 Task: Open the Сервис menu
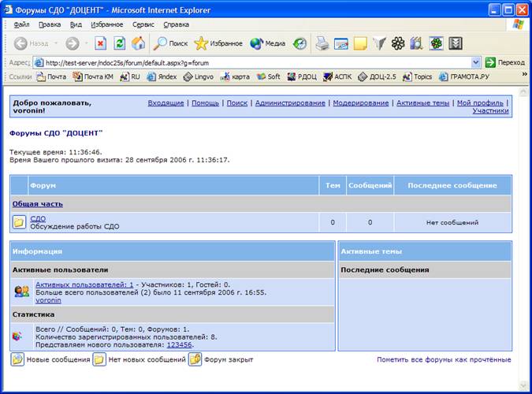pyautogui.click(x=143, y=24)
